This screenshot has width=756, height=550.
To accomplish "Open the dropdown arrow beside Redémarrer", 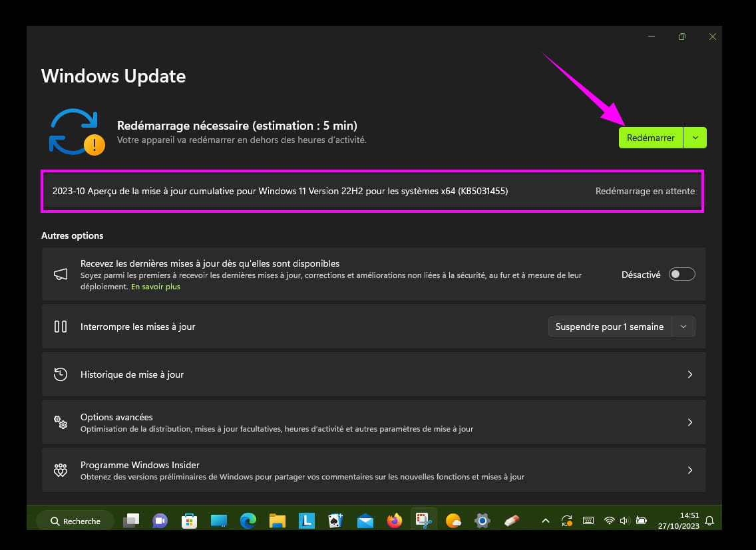I will 695,138.
